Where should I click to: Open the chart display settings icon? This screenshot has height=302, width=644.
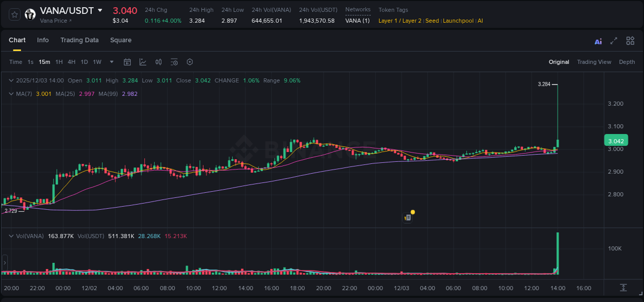pyautogui.click(x=174, y=62)
